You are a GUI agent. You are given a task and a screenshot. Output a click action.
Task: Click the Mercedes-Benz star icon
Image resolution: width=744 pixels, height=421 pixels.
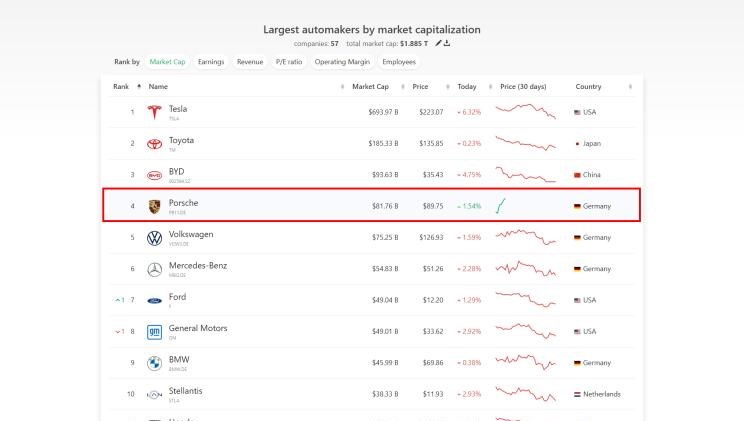(154, 269)
